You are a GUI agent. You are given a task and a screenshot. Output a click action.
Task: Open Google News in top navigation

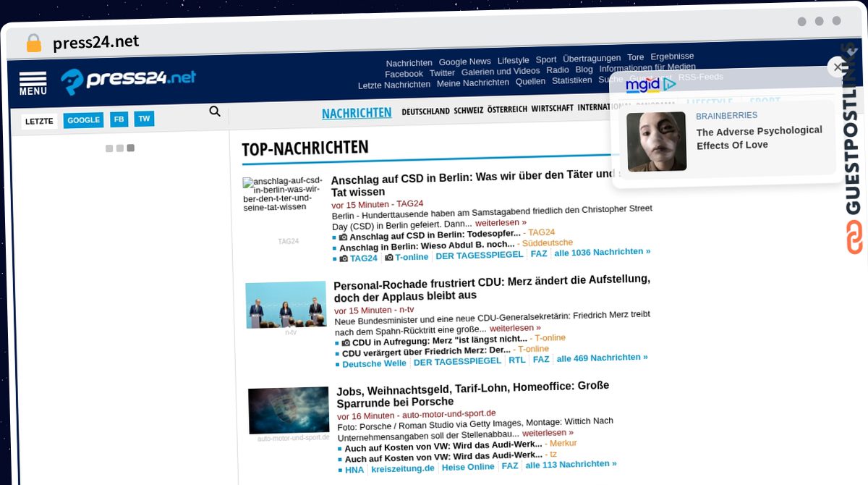[465, 62]
